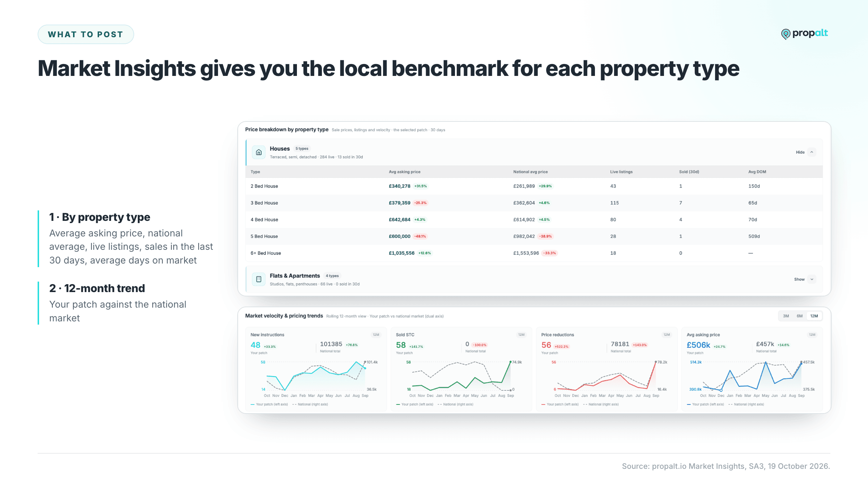
Task: Select the 5 Bed House row
Action: click(534, 236)
